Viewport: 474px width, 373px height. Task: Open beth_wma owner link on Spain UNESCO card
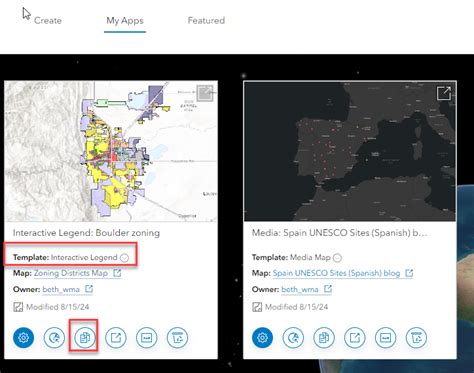point(300,289)
